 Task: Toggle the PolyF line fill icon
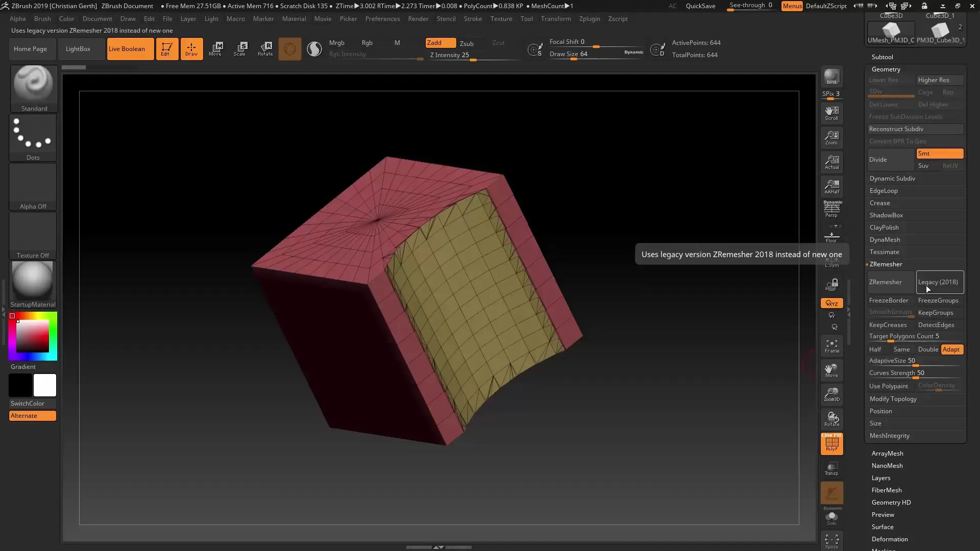point(831,444)
